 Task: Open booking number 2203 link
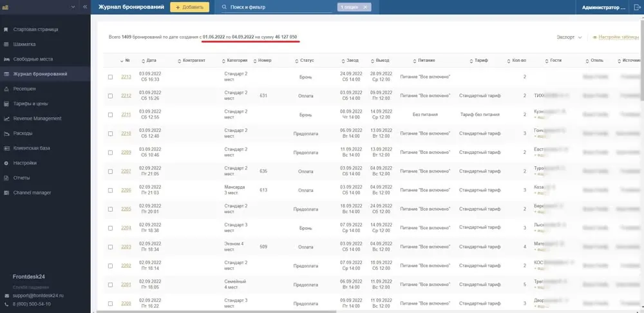(x=126, y=247)
